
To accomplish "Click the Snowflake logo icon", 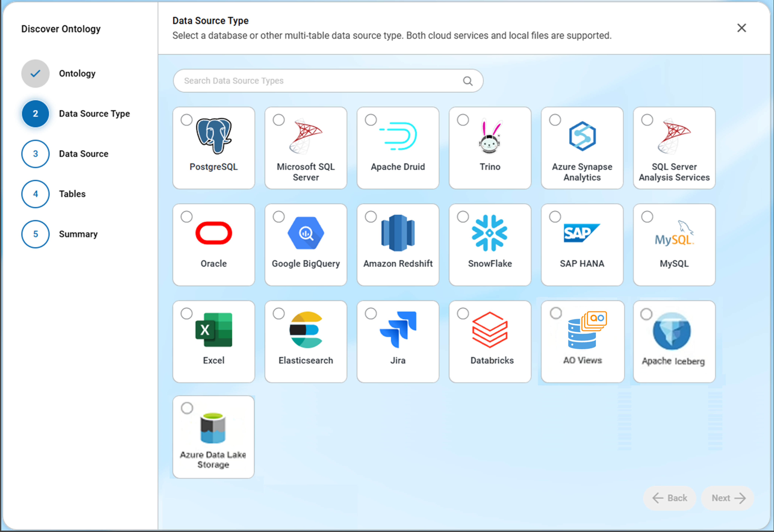I will pyautogui.click(x=489, y=233).
